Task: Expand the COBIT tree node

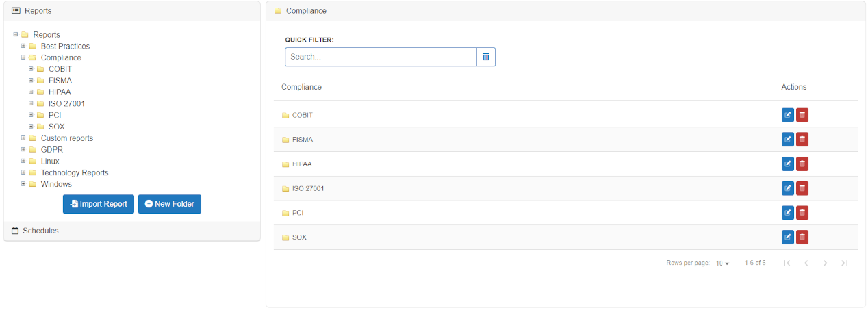Action: [31, 69]
